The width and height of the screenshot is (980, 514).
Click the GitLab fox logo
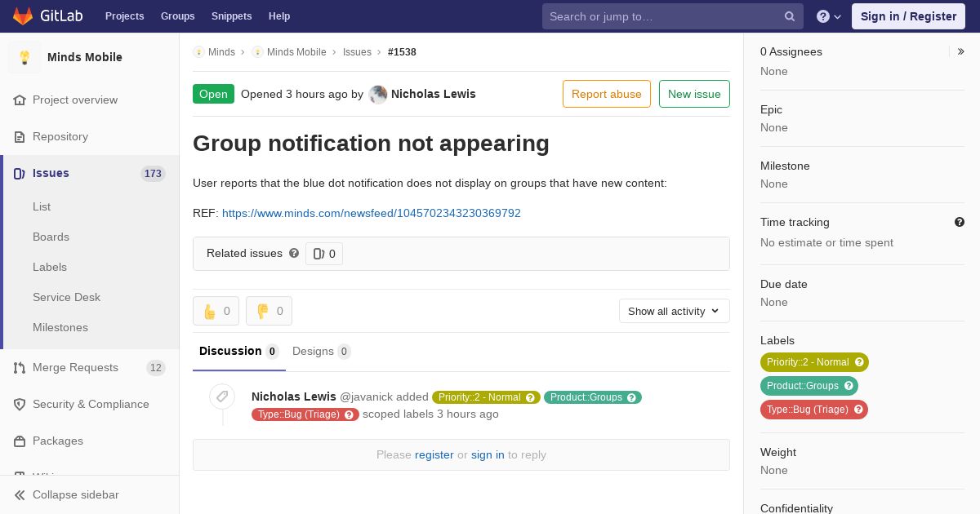(23, 16)
